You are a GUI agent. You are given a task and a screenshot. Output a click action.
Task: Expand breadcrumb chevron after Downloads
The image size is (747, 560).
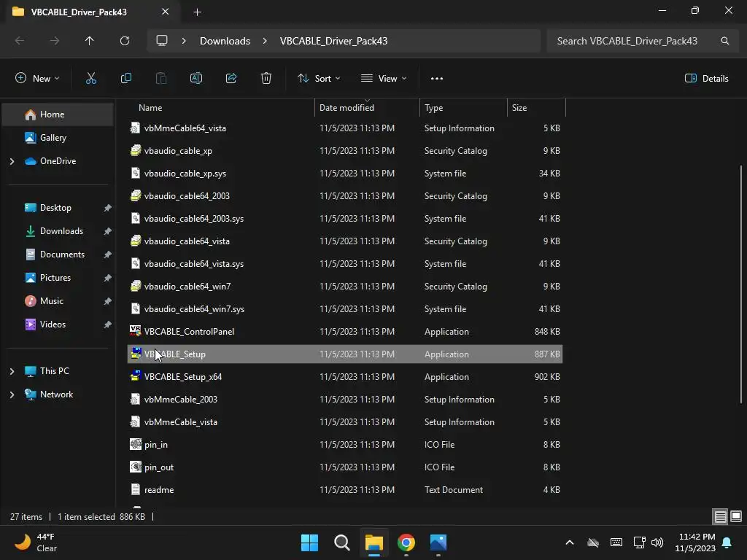click(x=265, y=41)
